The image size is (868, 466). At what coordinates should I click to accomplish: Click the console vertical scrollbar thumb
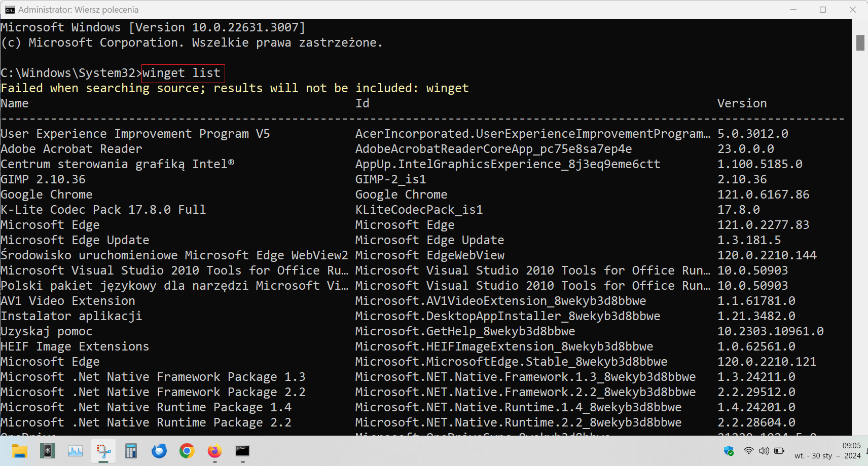tap(860, 43)
